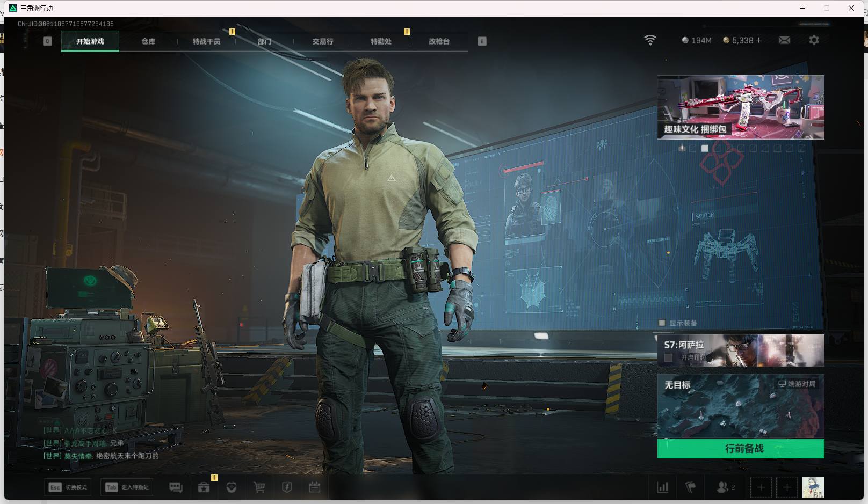Screen dimensions: 868x504
Task: Open the lightning shield icon
Action: point(287,487)
